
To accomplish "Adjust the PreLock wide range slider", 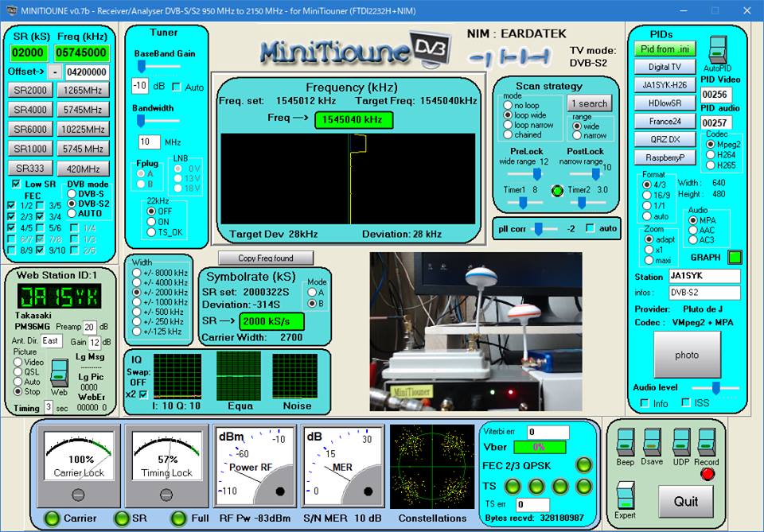I will 537,174.
